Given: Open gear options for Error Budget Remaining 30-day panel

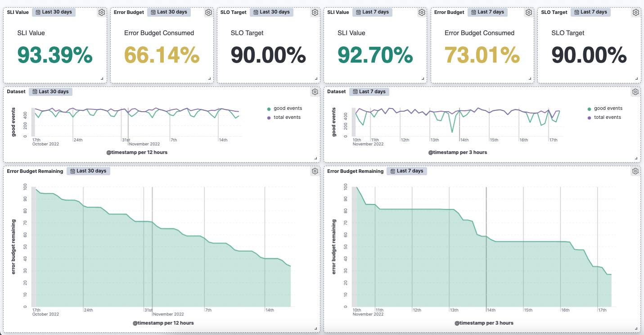Looking at the screenshot, I should tap(315, 171).
